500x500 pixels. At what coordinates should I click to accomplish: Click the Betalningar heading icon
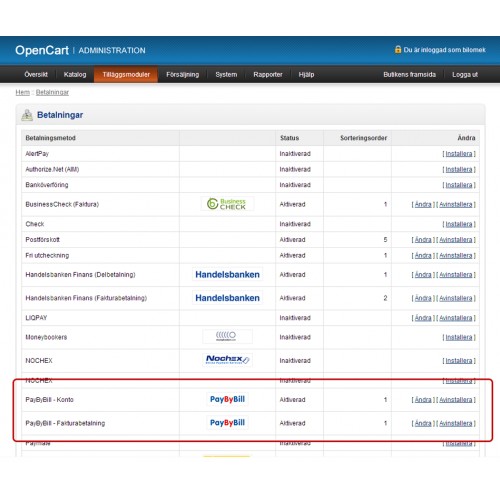[x=27, y=115]
